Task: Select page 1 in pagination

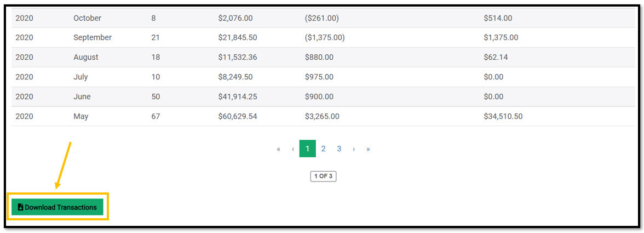Action: pyautogui.click(x=308, y=149)
